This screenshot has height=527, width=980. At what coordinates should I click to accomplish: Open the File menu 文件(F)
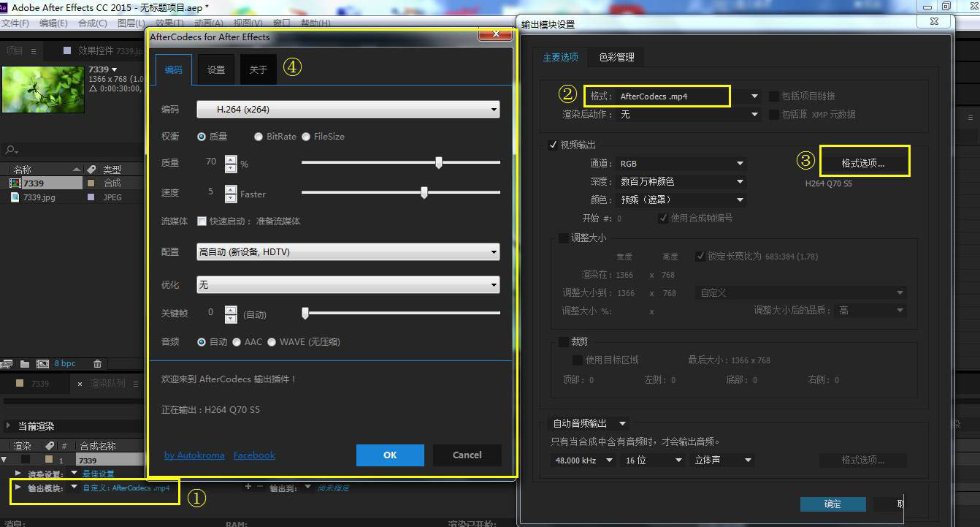pos(15,23)
